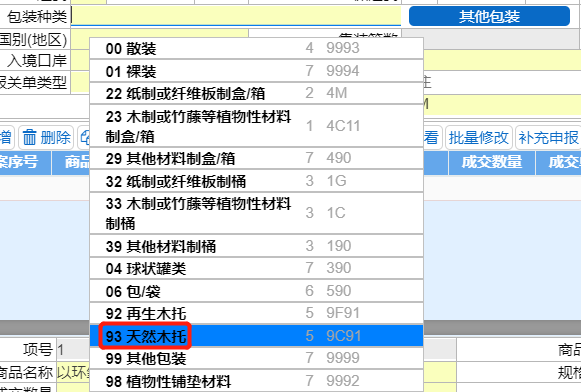Select 29 其他材料制盒/箱 entry
Image resolution: width=581 pixels, height=392 pixels.
pyautogui.click(x=256, y=158)
